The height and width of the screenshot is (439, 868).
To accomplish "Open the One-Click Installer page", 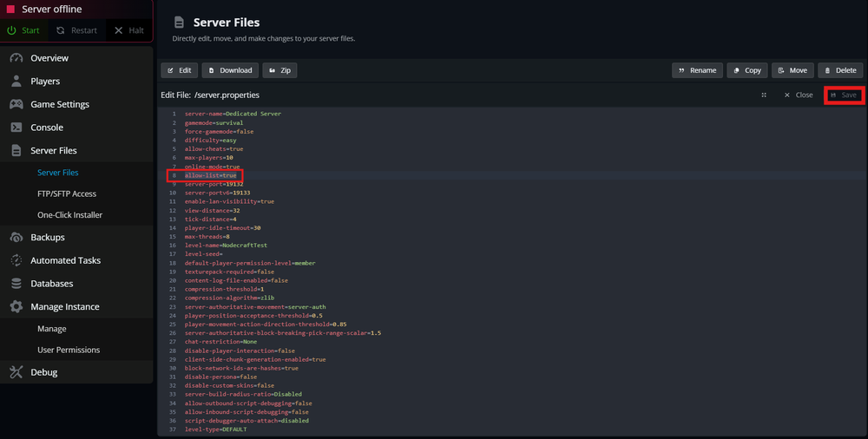I will click(x=69, y=215).
